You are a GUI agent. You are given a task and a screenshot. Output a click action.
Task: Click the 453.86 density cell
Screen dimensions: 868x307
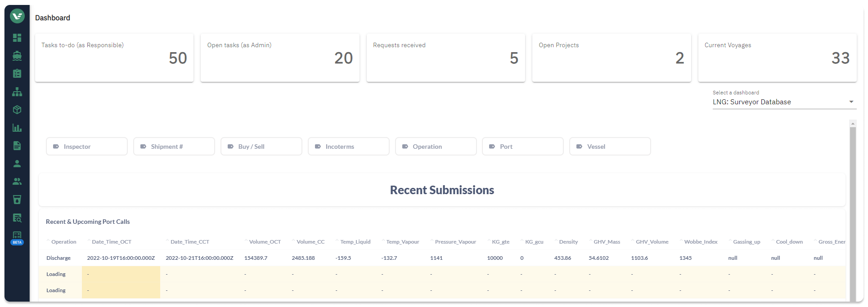pyautogui.click(x=563, y=258)
